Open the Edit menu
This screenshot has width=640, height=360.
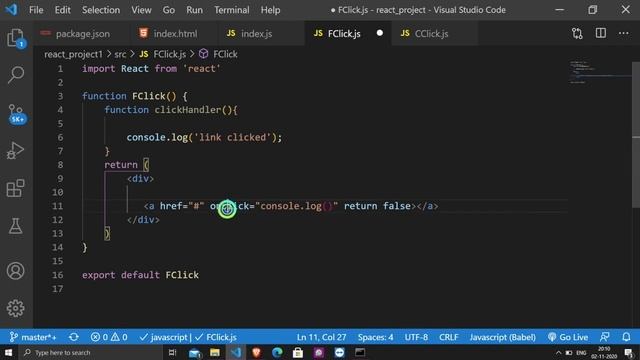pyautogui.click(x=62, y=10)
